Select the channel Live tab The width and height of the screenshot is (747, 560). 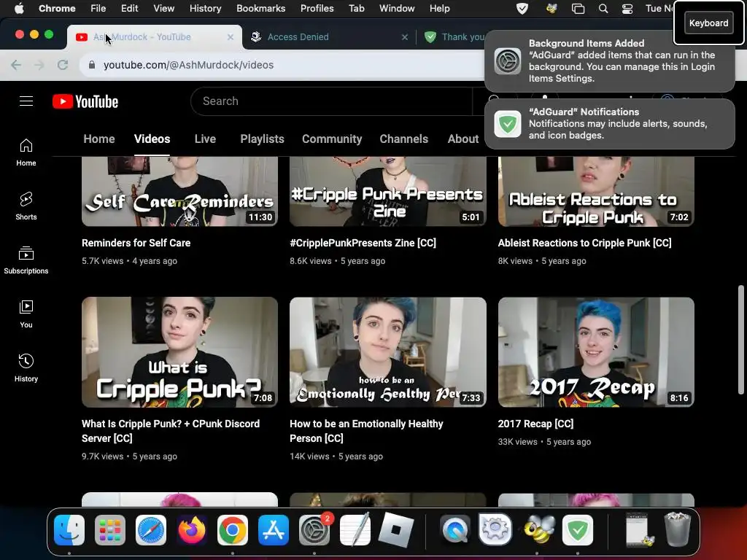tap(205, 139)
